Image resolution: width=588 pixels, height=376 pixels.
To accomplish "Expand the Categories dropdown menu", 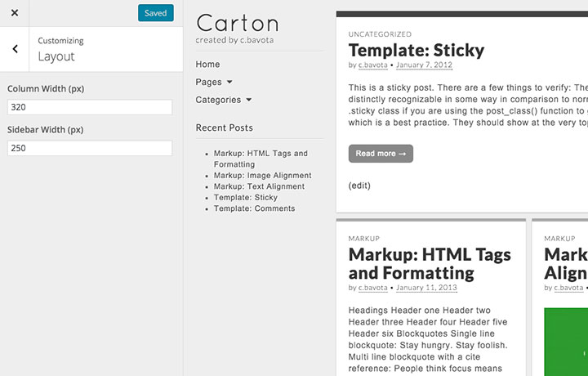I will (223, 101).
